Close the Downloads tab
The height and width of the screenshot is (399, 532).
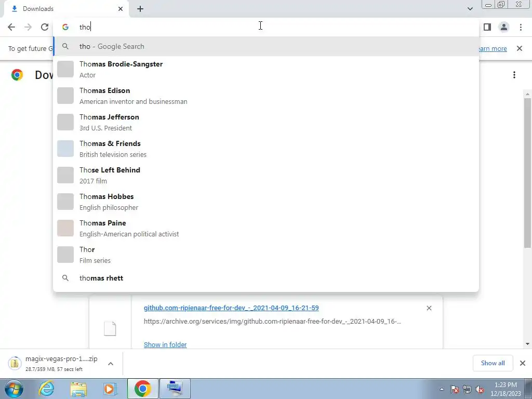[121, 9]
